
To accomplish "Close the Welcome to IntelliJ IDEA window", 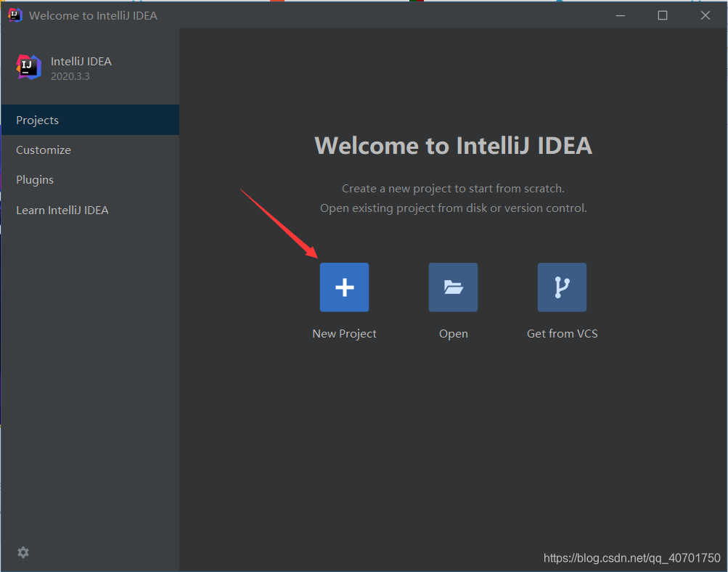I will pyautogui.click(x=705, y=15).
